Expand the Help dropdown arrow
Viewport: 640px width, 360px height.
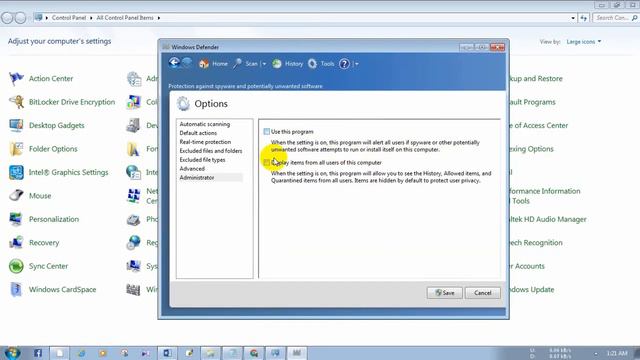point(356,64)
